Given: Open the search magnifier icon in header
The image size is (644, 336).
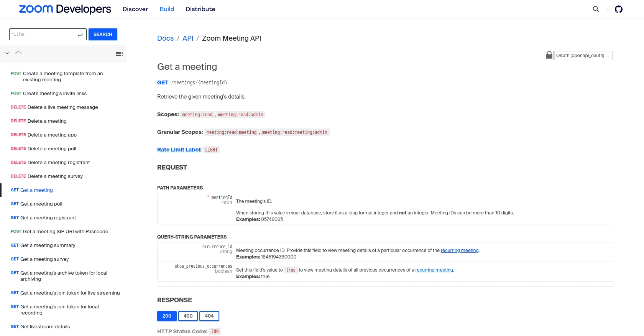Looking at the screenshot, I should [596, 9].
